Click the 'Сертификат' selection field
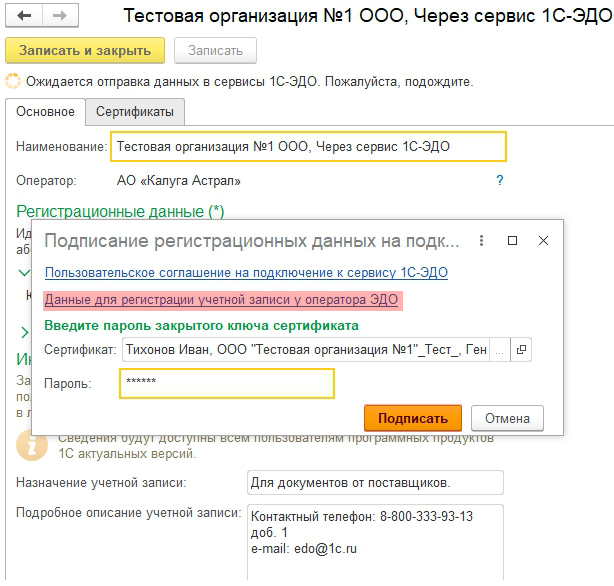This screenshot has height=586, width=614. point(305,349)
